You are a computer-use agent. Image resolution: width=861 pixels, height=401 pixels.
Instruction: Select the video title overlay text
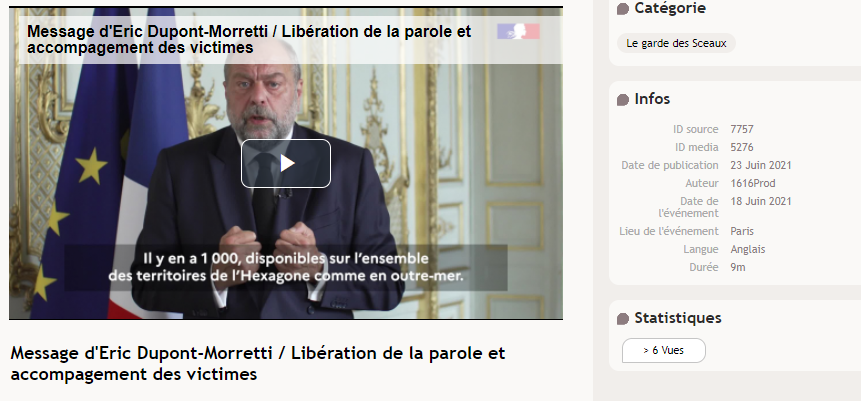[249, 40]
